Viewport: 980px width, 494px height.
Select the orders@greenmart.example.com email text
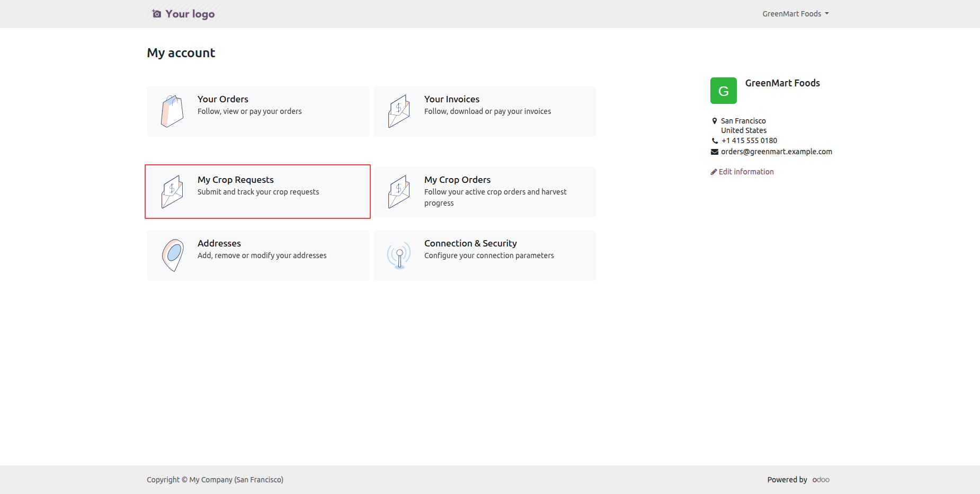tap(777, 152)
